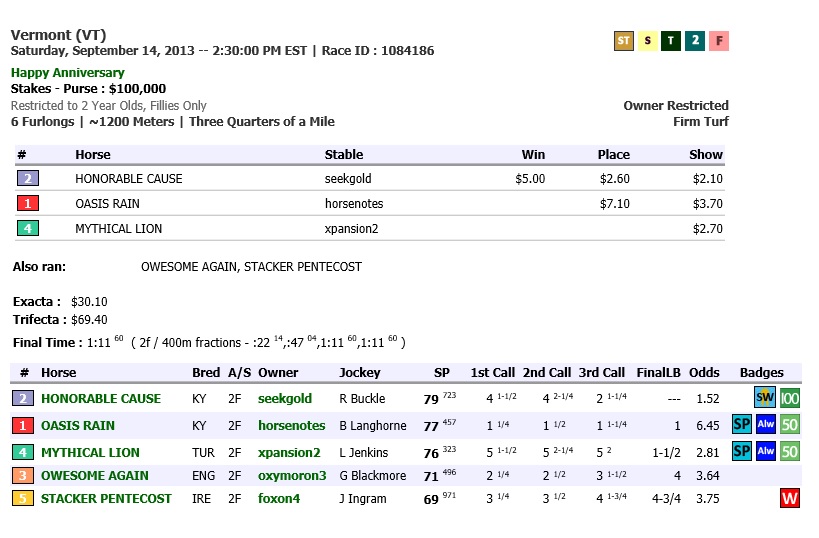Click the pink F icon

(x=719, y=41)
